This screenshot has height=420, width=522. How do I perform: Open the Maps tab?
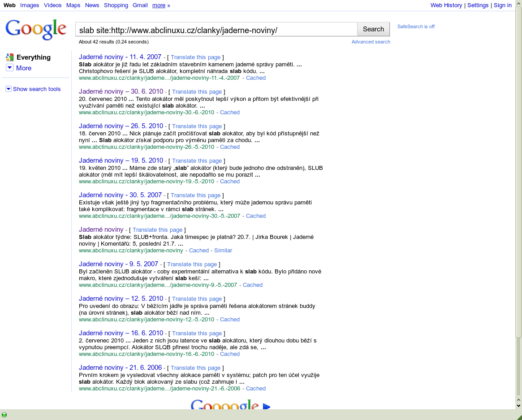tap(73, 5)
